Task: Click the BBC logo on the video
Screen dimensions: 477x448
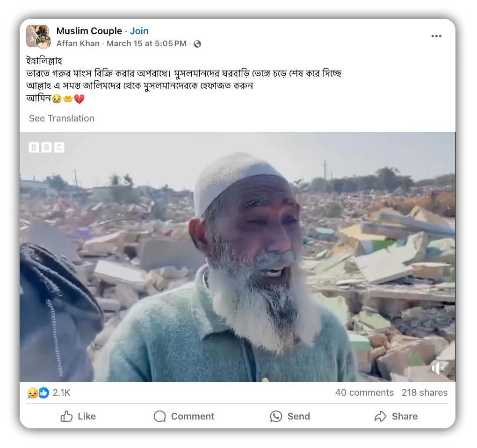Action: 46,148
